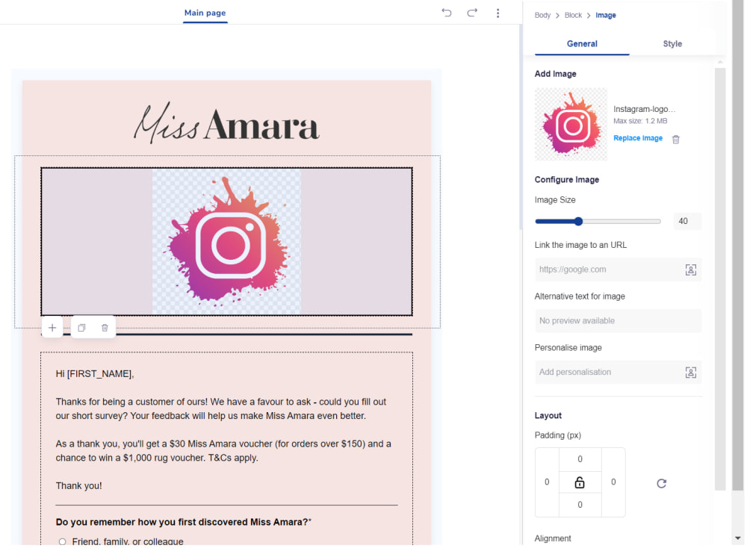Select Image breadcrumb item

click(x=606, y=15)
